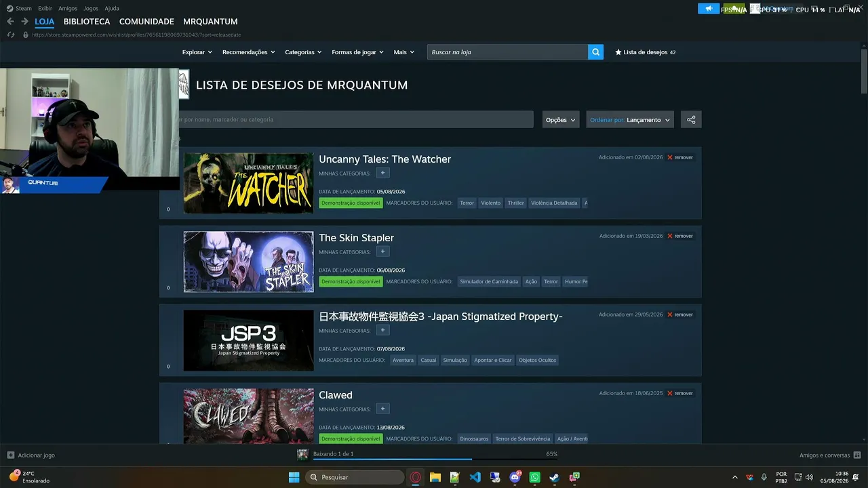Open The Skin Stapler thumbnail
868x488 pixels.
point(248,262)
